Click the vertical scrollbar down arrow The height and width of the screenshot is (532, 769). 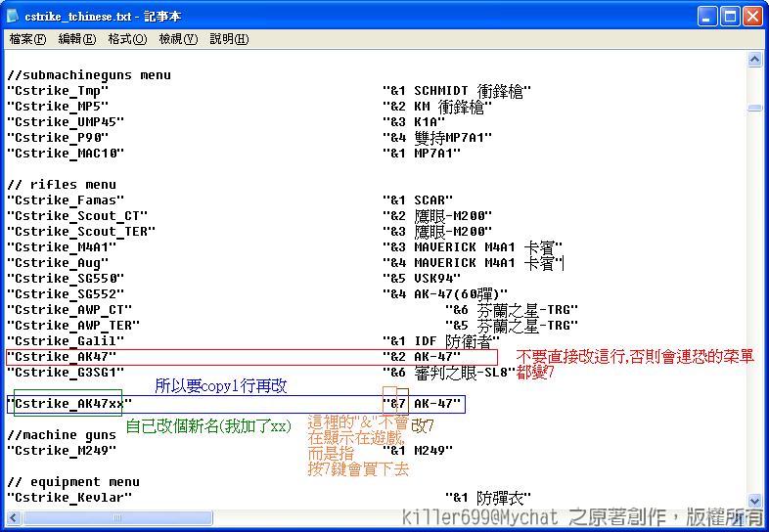[754, 501]
